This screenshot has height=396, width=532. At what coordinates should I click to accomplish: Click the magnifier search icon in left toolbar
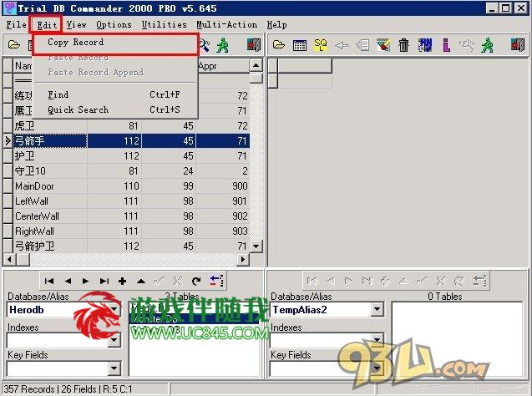[205, 45]
